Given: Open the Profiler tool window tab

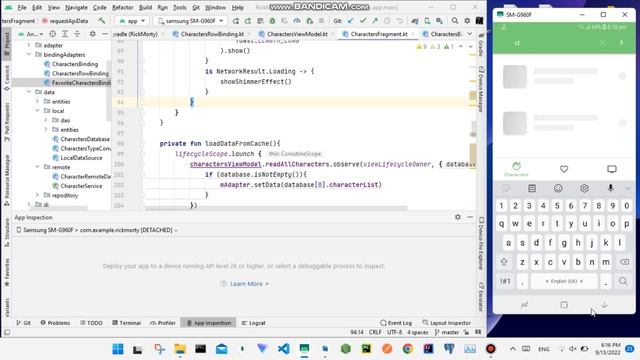Looking at the screenshot, I should click(x=162, y=323).
